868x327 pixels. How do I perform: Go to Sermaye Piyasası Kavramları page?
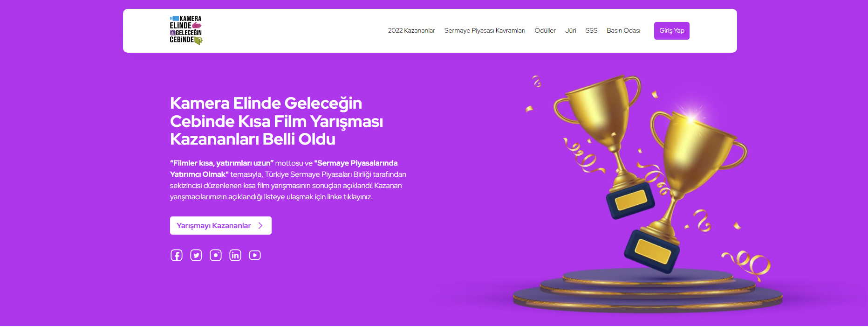(485, 31)
